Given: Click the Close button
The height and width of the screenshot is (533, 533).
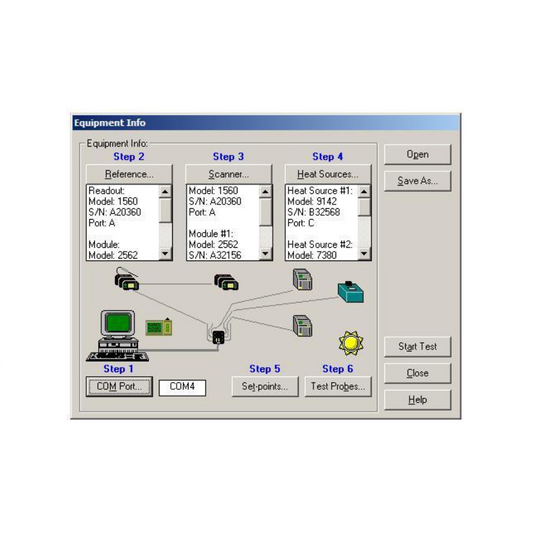Looking at the screenshot, I should pos(417,373).
